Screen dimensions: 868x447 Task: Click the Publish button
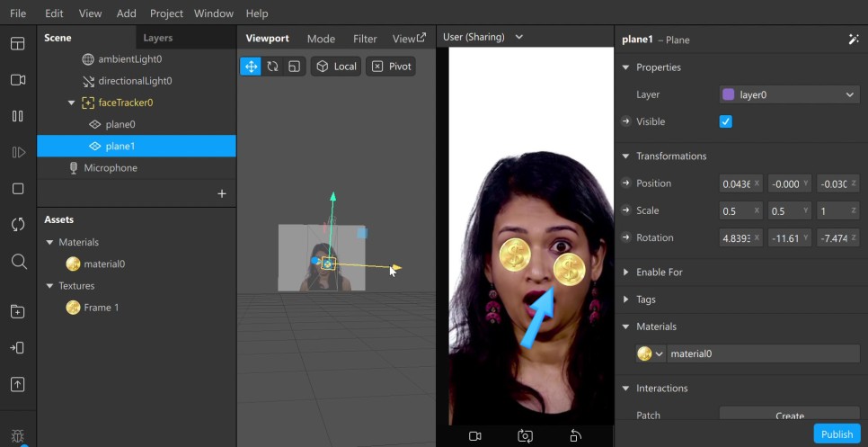837,434
